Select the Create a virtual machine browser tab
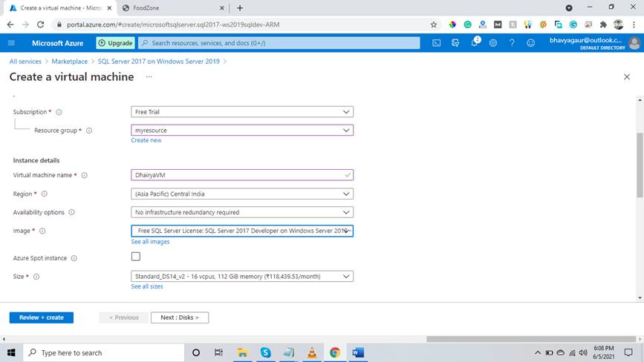This screenshot has width=644, height=362. pyautogui.click(x=61, y=8)
